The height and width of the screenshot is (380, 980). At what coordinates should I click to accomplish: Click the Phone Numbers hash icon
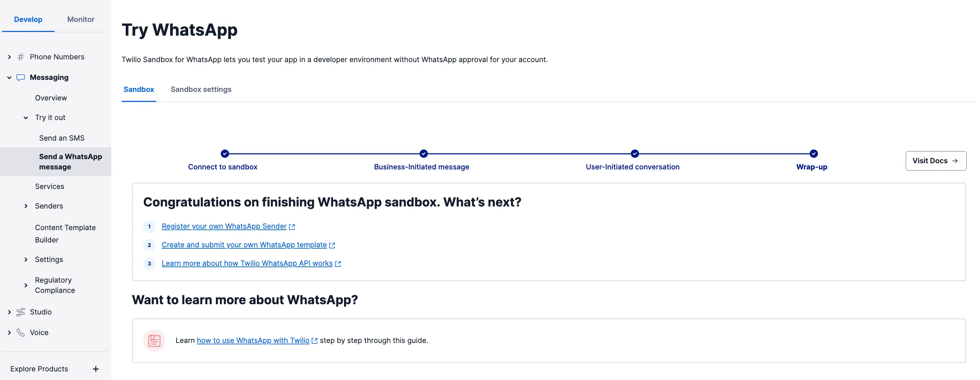tap(21, 57)
